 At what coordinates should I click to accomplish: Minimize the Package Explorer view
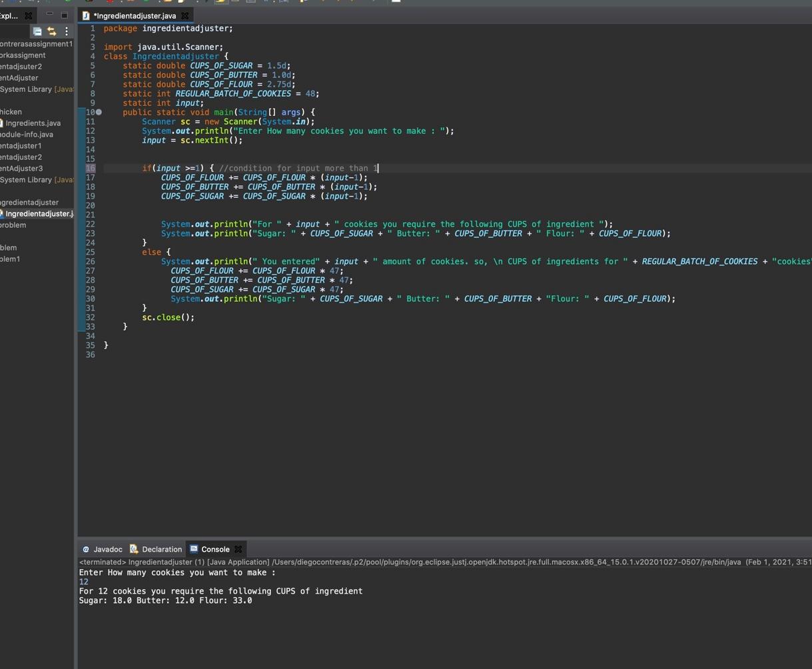click(49, 15)
